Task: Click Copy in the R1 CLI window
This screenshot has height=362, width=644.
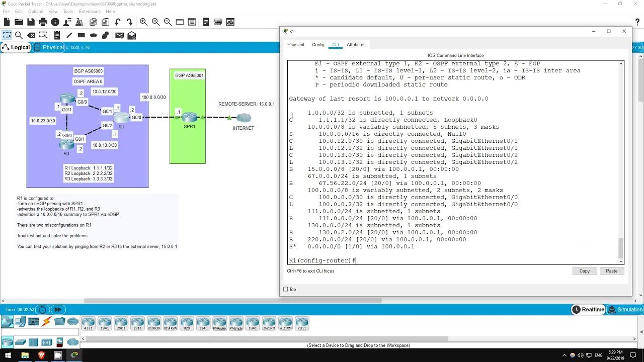Action: tap(584, 271)
